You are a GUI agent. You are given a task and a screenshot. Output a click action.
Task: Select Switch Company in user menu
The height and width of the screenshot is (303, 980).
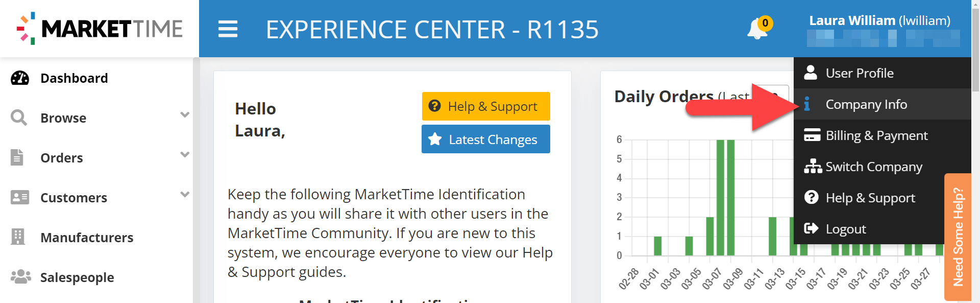tap(873, 167)
